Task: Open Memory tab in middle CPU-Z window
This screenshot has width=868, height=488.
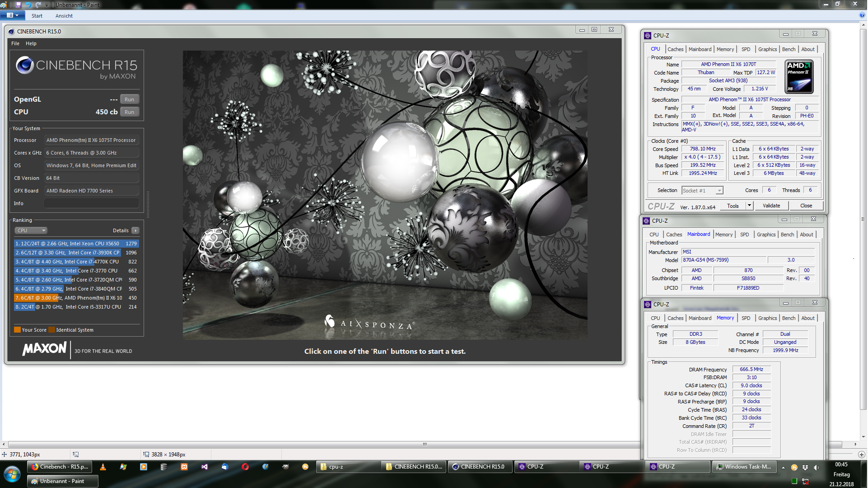Action: [x=723, y=235]
